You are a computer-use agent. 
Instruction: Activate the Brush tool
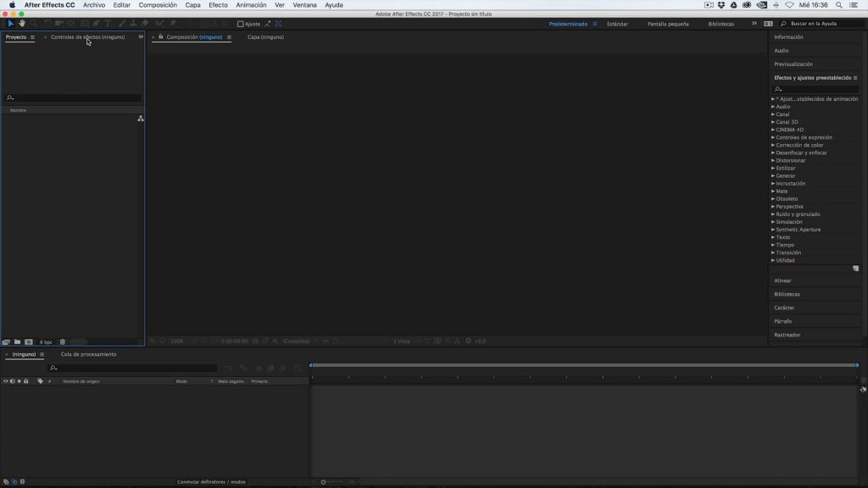coord(121,24)
